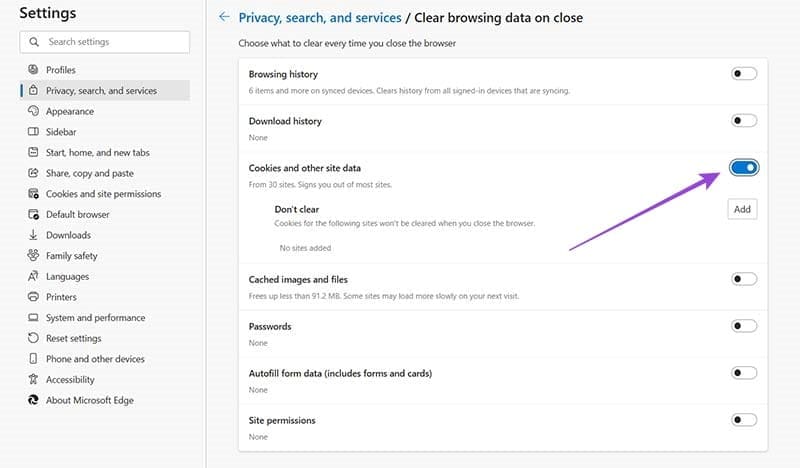This screenshot has width=800, height=468.
Task: Open Family safety settings
Action: [x=105, y=255]
